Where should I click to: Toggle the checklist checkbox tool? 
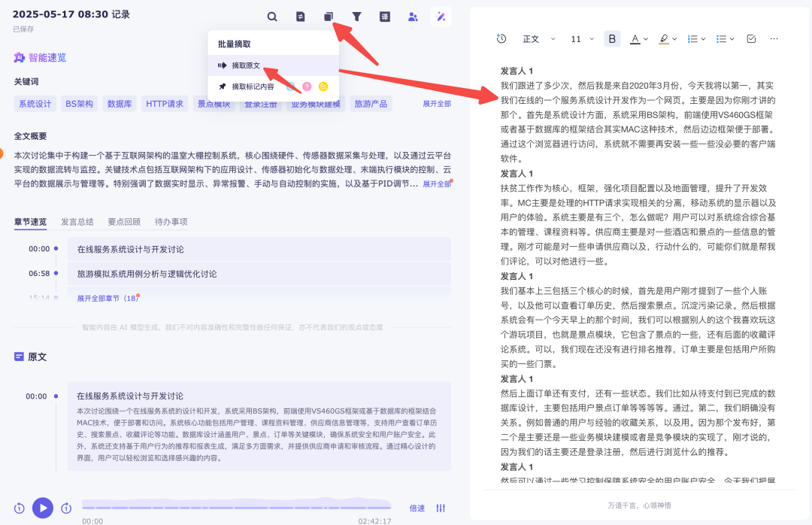pyautogui.click(x=751, y=39)
